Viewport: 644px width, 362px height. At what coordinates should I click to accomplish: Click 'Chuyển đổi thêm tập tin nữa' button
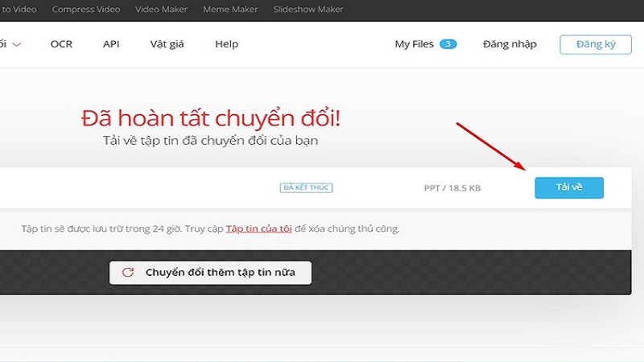(210, 273)
